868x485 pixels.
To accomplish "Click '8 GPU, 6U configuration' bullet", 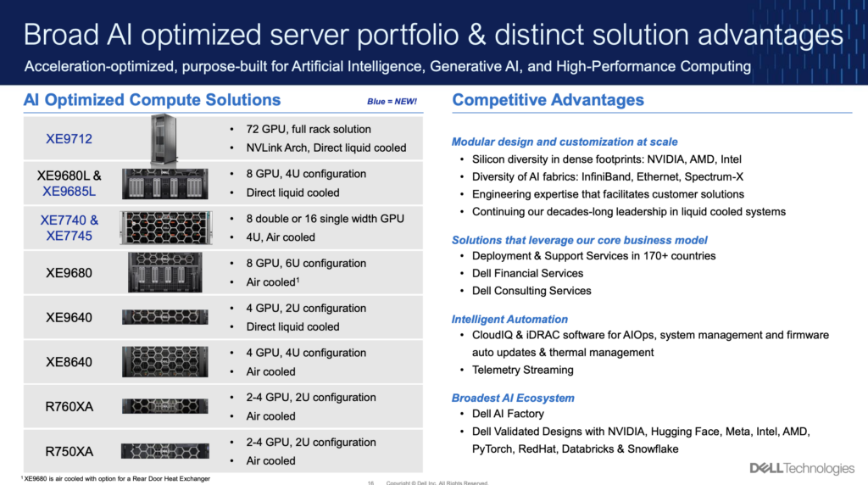I will click(306, 264).
